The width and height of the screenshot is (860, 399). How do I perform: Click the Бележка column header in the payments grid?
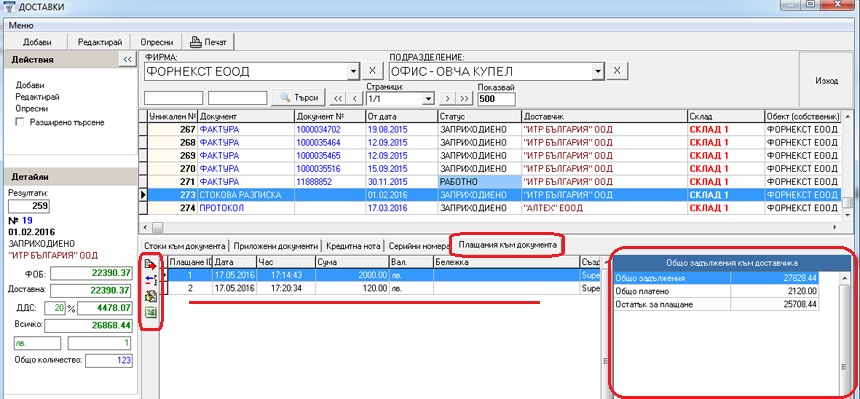506,262
